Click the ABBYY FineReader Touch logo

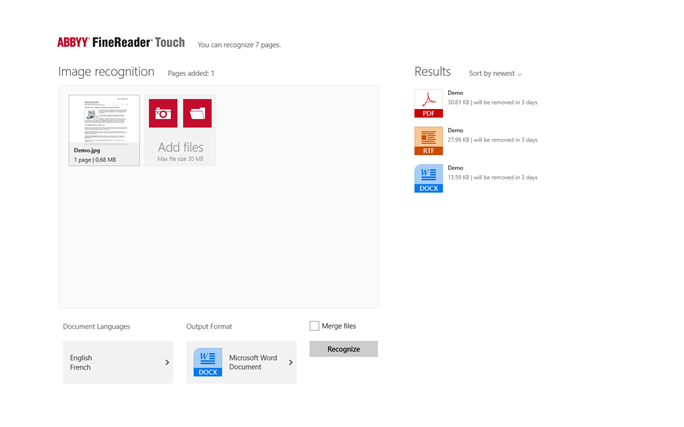click(120, 43)
